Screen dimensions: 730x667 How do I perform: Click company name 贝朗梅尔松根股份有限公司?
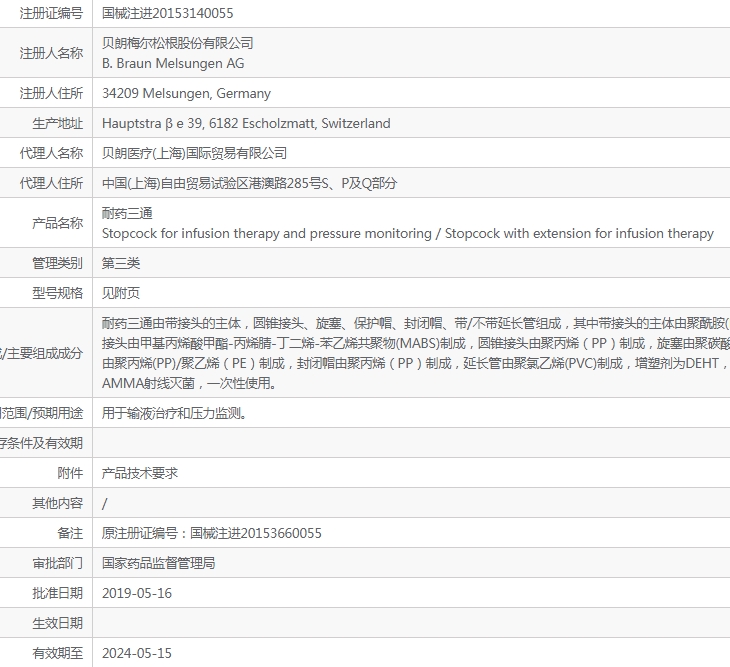[177, 43]
